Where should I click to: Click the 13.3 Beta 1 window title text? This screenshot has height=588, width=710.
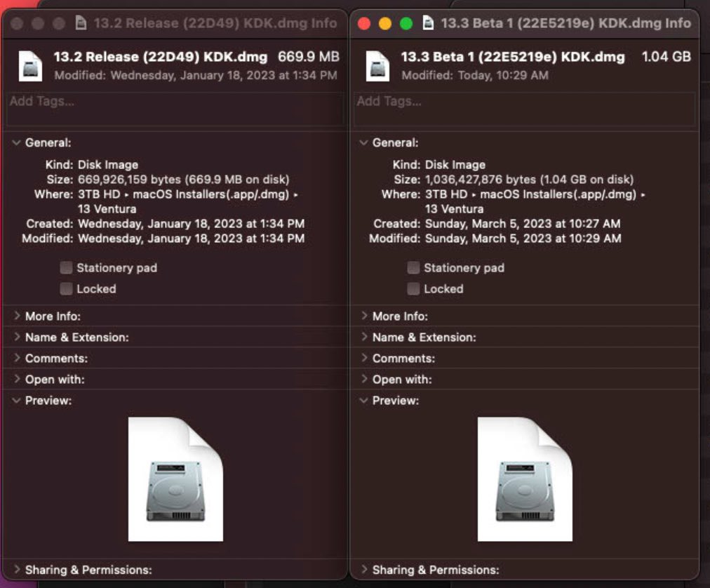pos(566,23)
